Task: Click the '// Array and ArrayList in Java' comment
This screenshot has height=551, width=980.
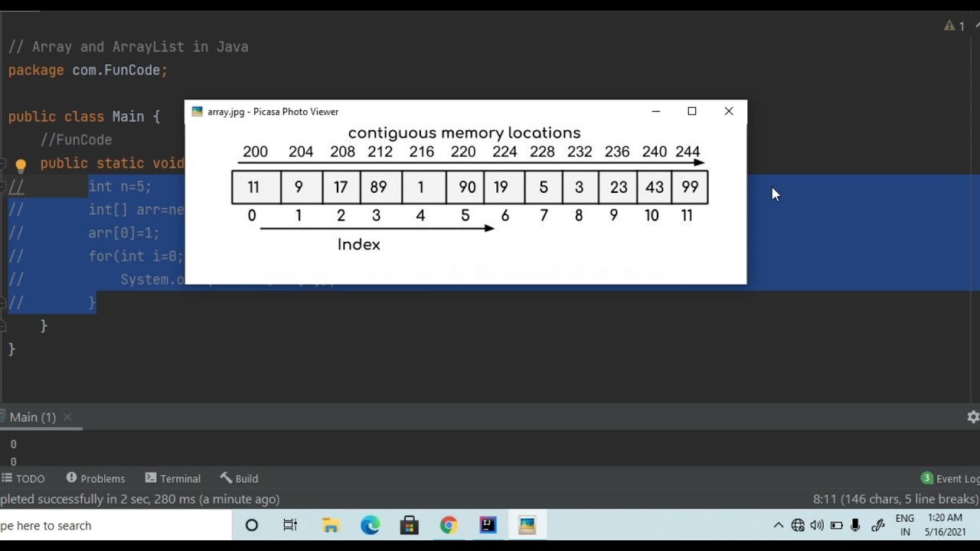Action: 128,47
